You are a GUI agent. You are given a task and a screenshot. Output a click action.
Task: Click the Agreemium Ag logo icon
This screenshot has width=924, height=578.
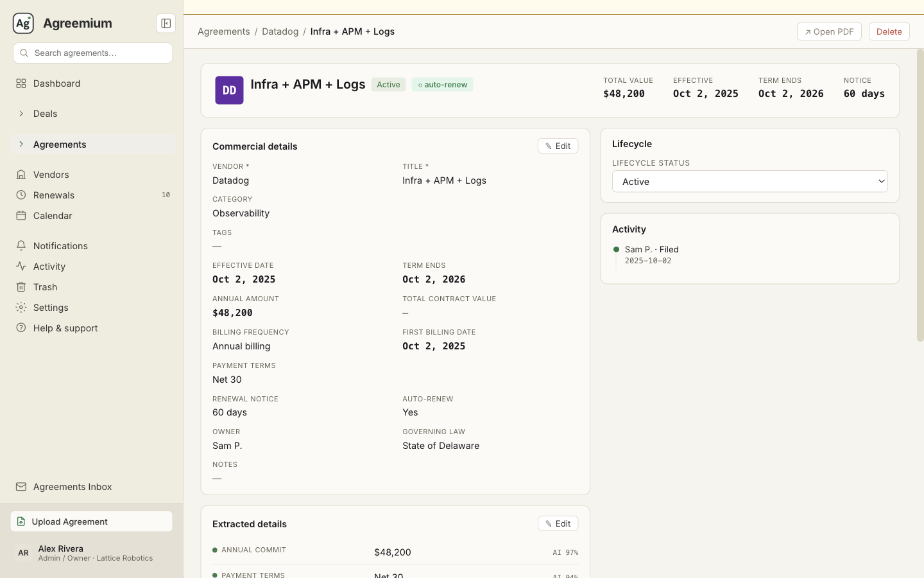click(x=23, y=23)
